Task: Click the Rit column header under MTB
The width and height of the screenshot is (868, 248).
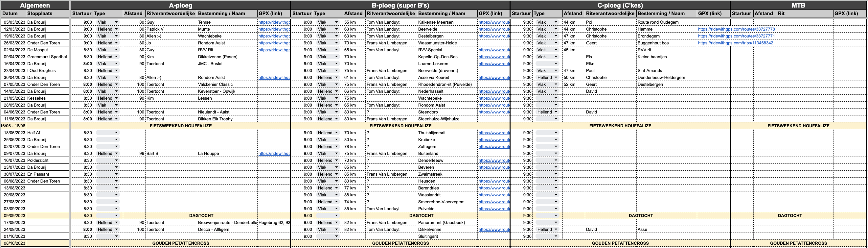Action: [x=805, y=13]
